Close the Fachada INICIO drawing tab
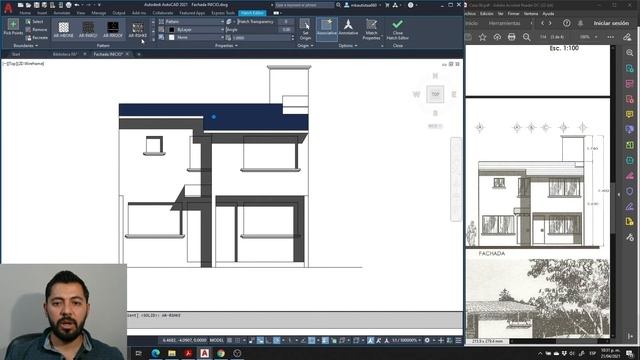 (x=127, y=54)
